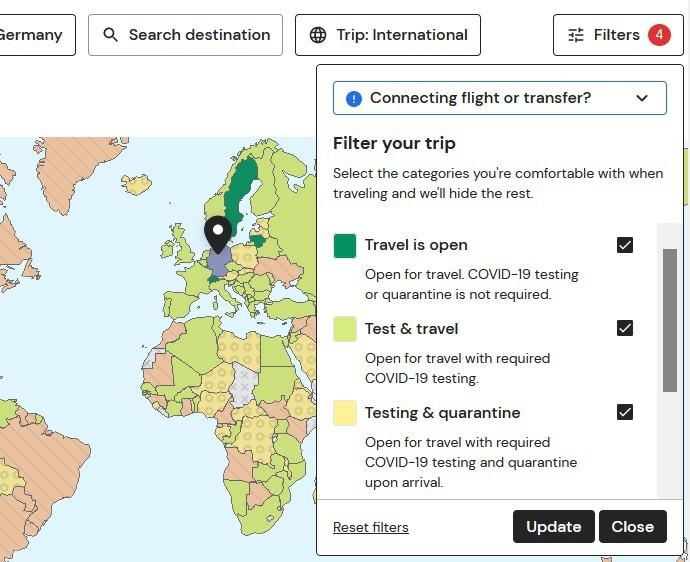Click the green Travel is open swatch
Screen dimensions: 690x562
(345, 245)
